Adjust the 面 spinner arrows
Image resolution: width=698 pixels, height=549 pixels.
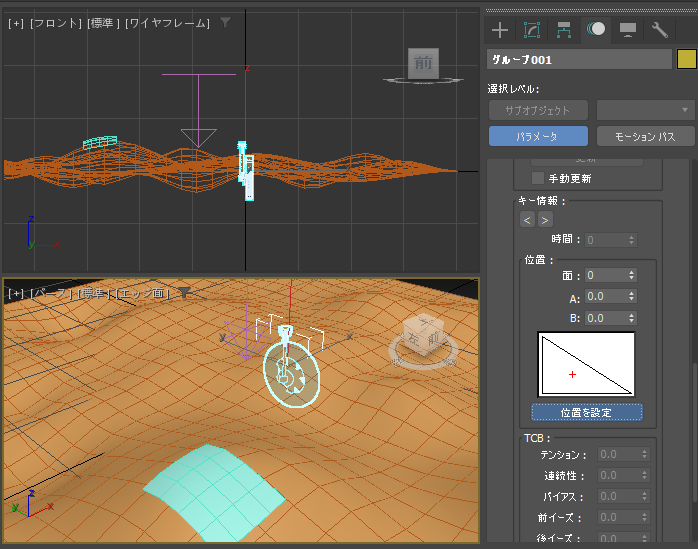[631, 275]
